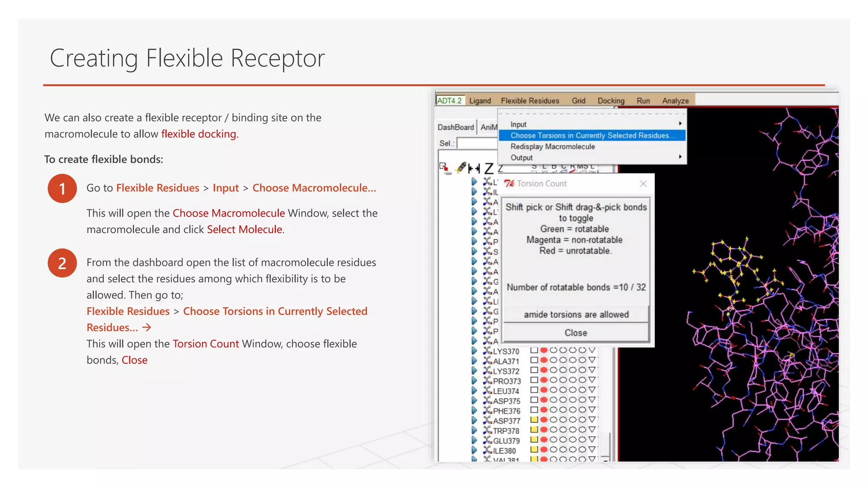Click the Tk icon in Torsion Count title bar
Viewport: 868px width, 488px height.
509,183
